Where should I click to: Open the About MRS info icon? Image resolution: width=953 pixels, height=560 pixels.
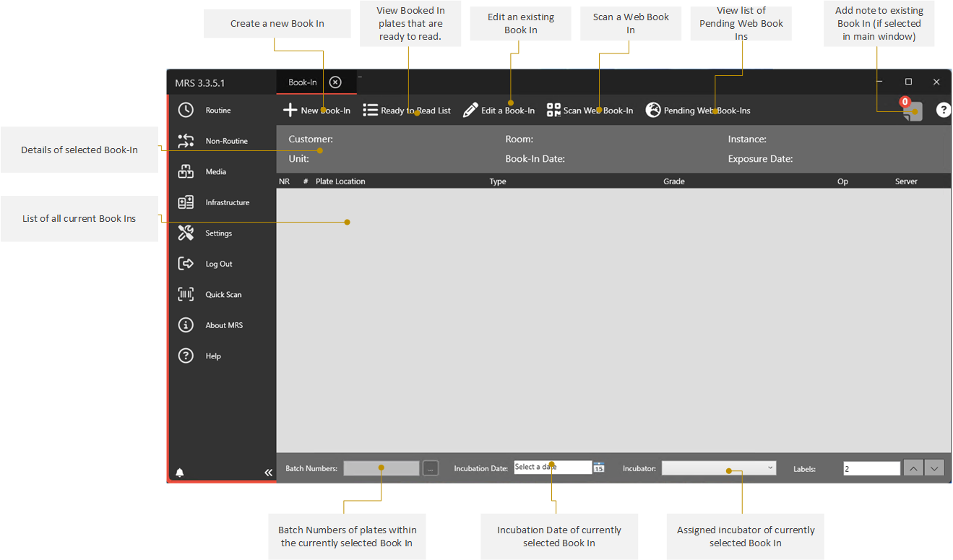(186, 325)
